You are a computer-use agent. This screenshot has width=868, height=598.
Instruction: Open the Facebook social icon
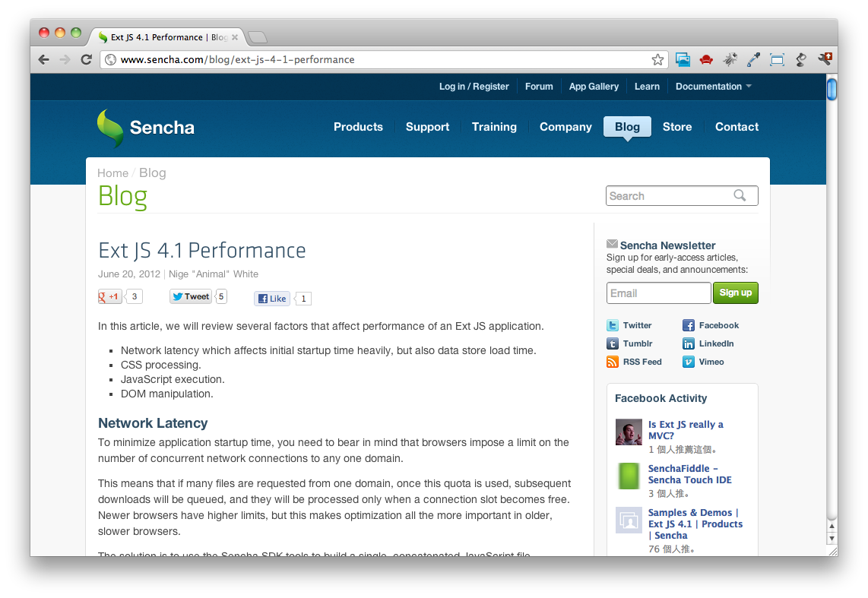[x=688, y=325]
